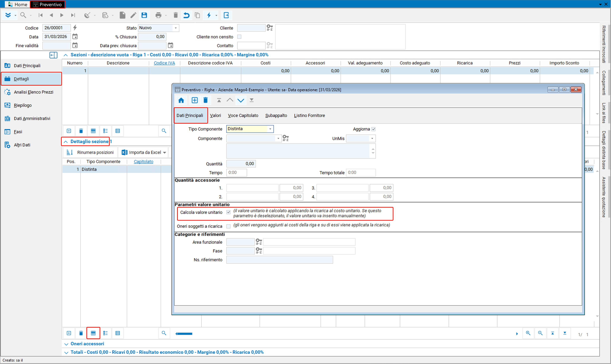The height and width of the screenshot is (364, 611).
Task: Click the New document icon
Action: click(122, 15)
